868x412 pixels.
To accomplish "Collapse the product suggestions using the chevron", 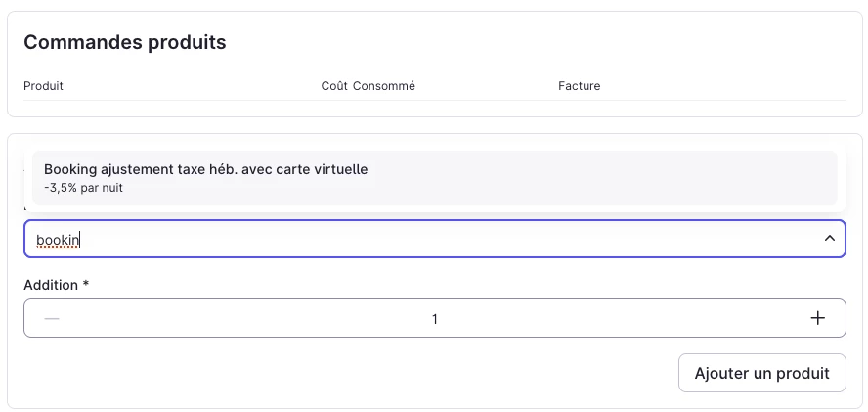I will 829,239.
